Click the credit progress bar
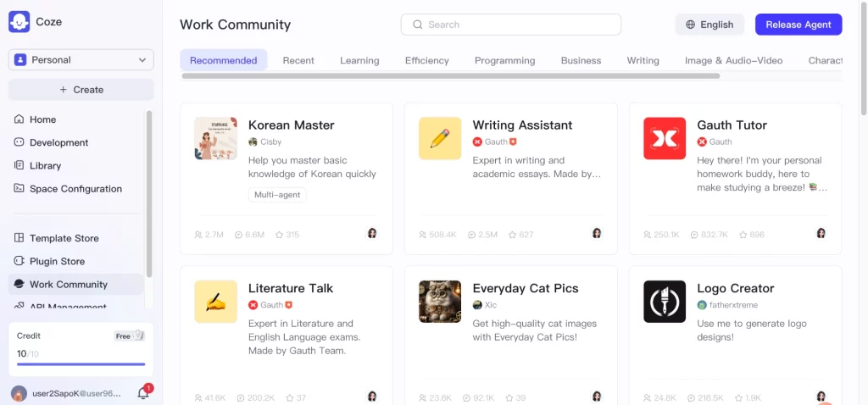 point(81,364)
